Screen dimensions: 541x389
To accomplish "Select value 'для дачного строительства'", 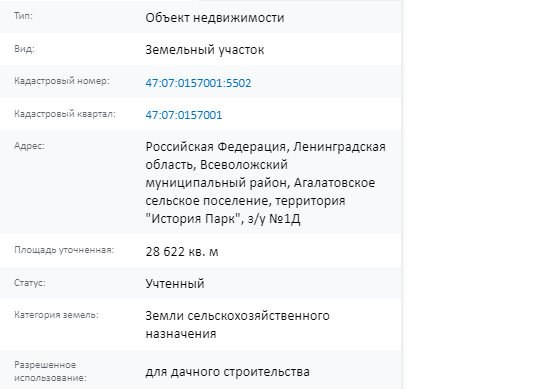I will click(227, 372).
